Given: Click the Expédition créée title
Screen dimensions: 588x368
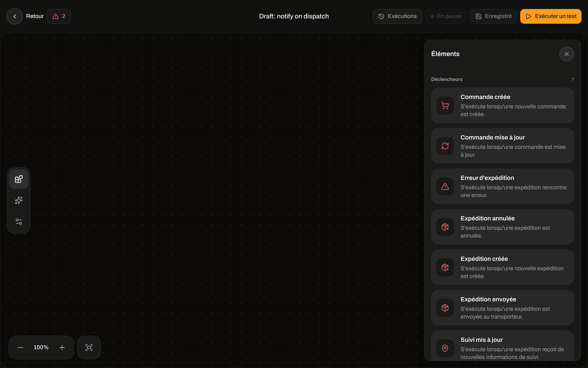Looking at the screenshot, I should [484, 259].
